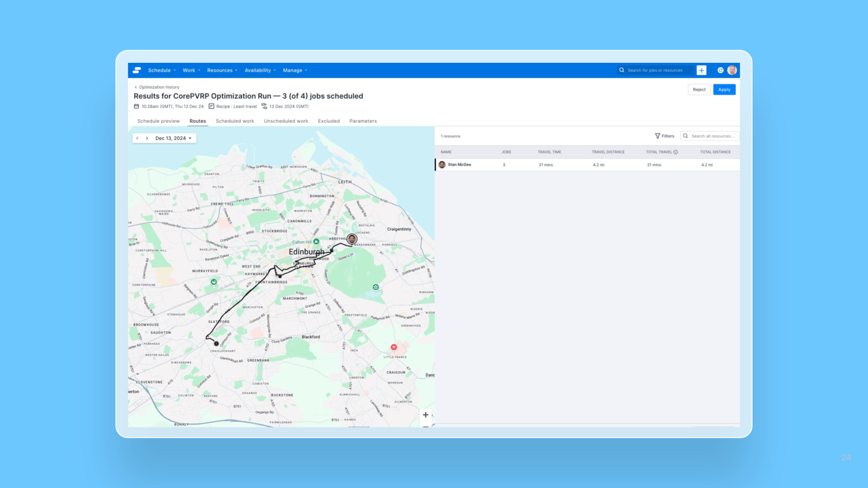
Task: Click the Name column header
Action: (x=446, y=152)
